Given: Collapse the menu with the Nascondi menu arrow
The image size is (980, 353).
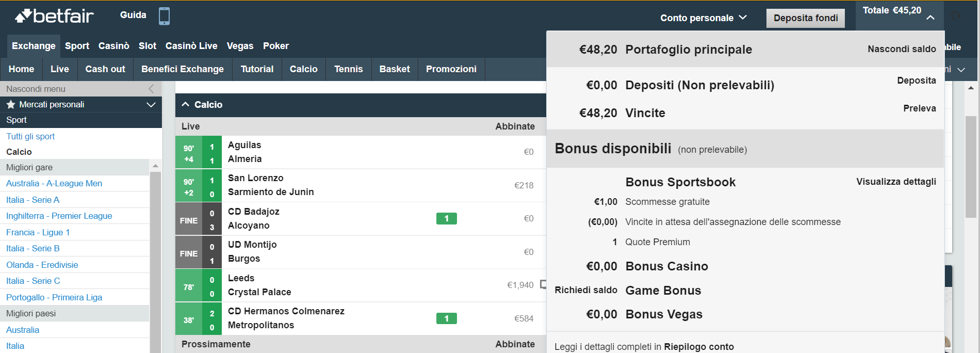Looking at the screenshot, I should coord(151,89).
